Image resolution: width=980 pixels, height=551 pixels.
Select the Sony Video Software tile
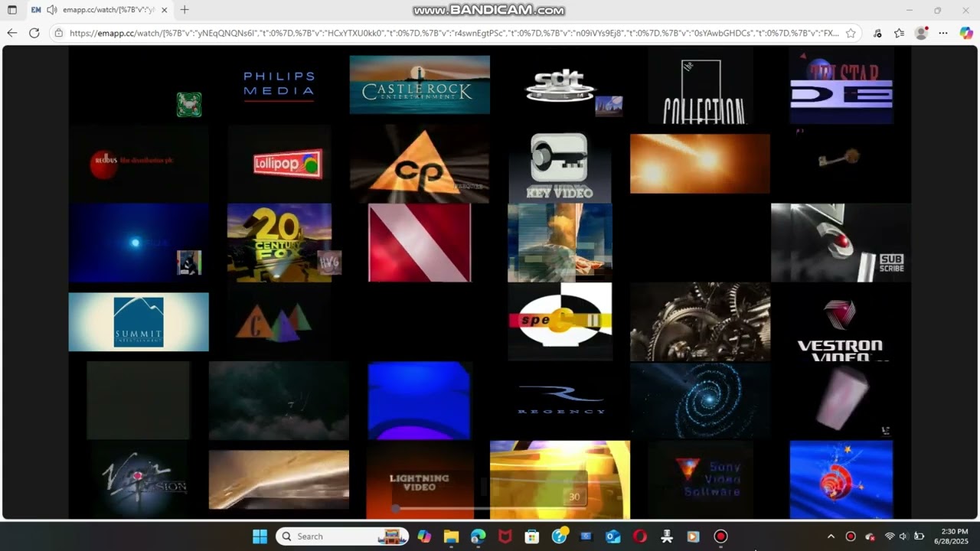pos(701,480)
